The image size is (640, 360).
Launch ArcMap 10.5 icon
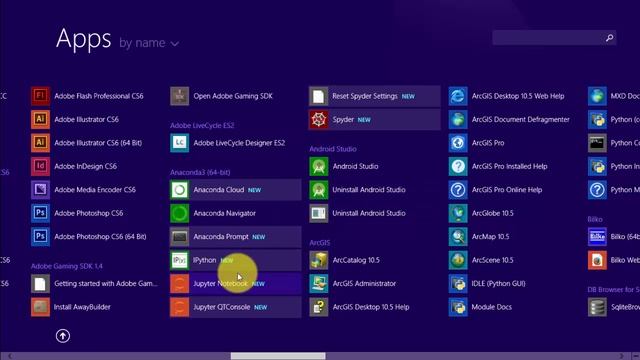pyautogui.click(x=458, y=236)
